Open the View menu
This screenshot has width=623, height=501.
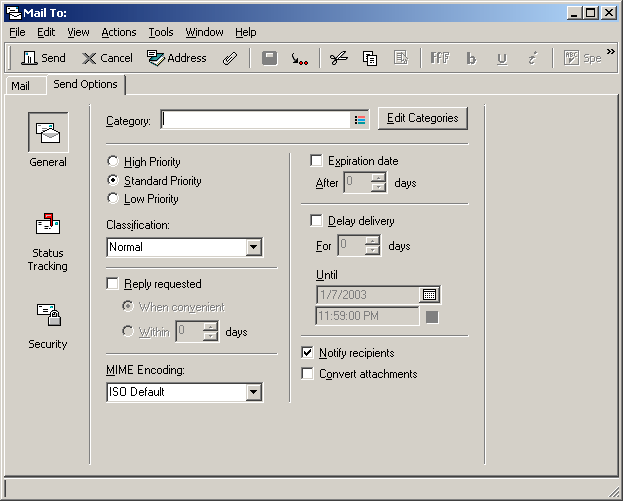click(x=78, y=32)
